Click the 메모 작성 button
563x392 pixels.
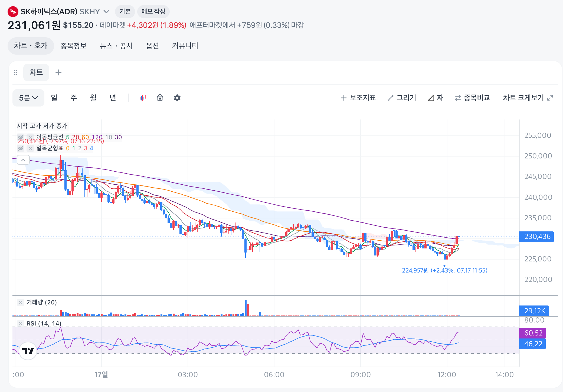(153, 12)
